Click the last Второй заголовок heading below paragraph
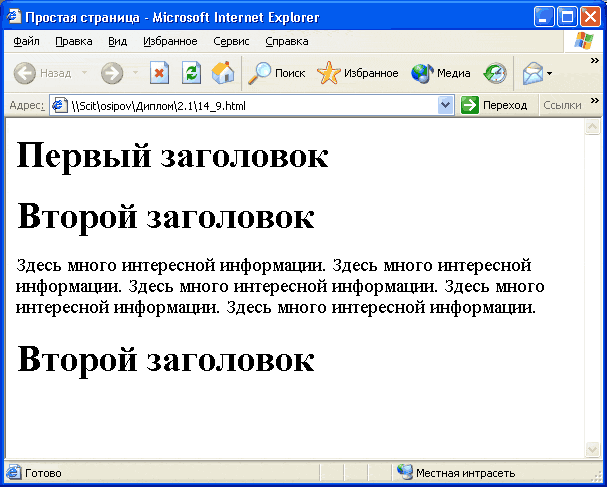The height and width of the screenshot is (487, 607). (166, 360)
